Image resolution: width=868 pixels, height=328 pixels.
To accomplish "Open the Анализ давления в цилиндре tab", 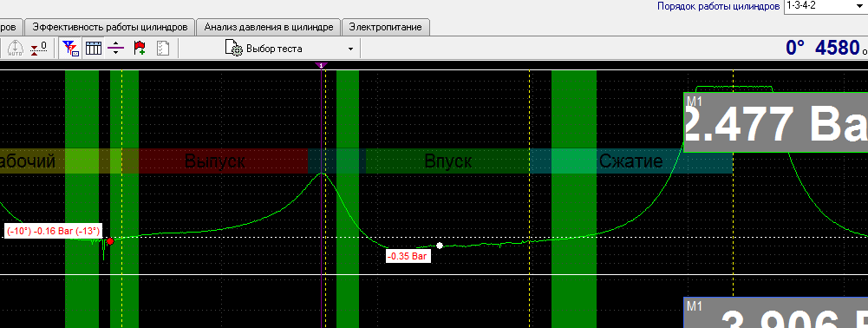I will pos(269,27).
